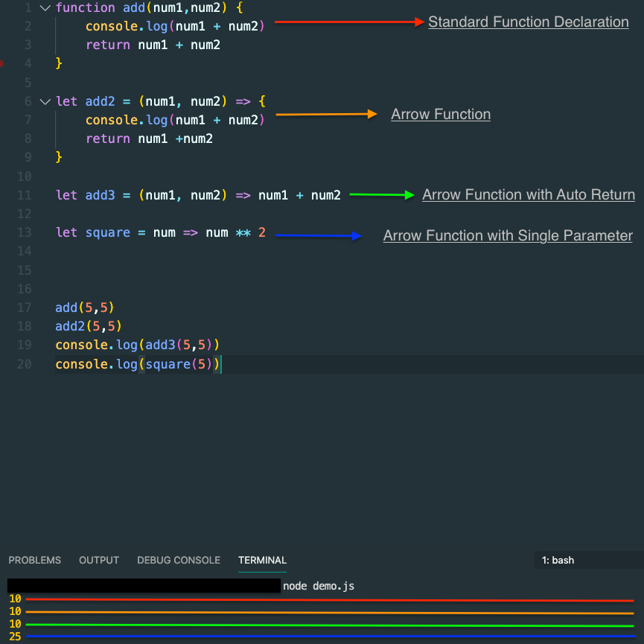Click line number 6 in the gutter
The image size is (644, 644).
tap(28, 101)
